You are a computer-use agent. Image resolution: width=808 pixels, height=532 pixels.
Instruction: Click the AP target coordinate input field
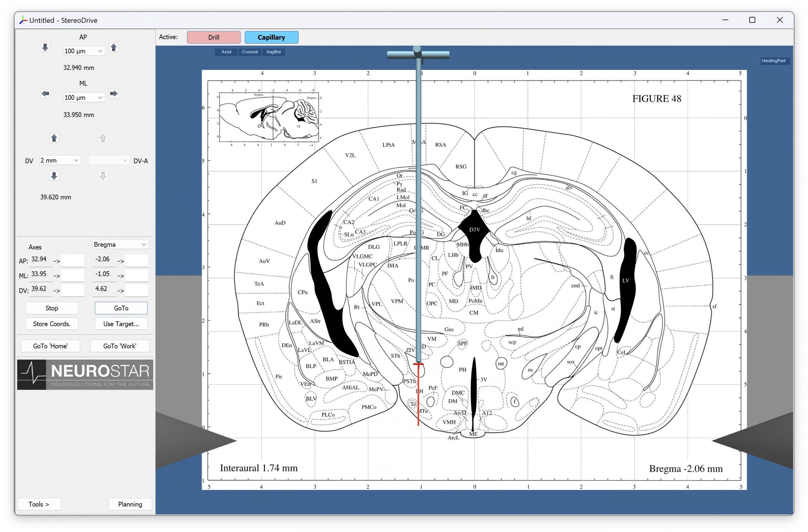pyautogui.click(x=73, y=260)
